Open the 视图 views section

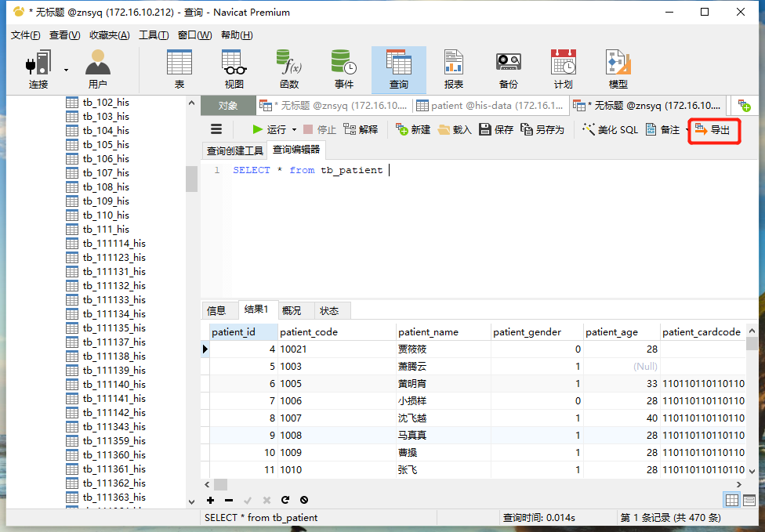click(234, 70)
